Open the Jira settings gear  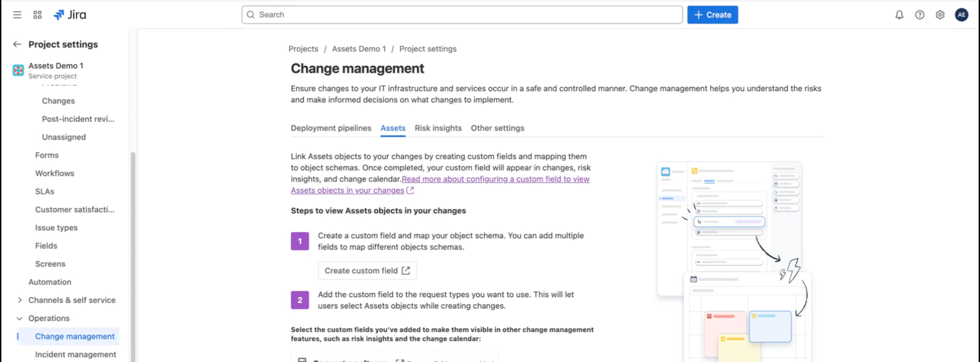pyautogui.click(x=940, y=14)
